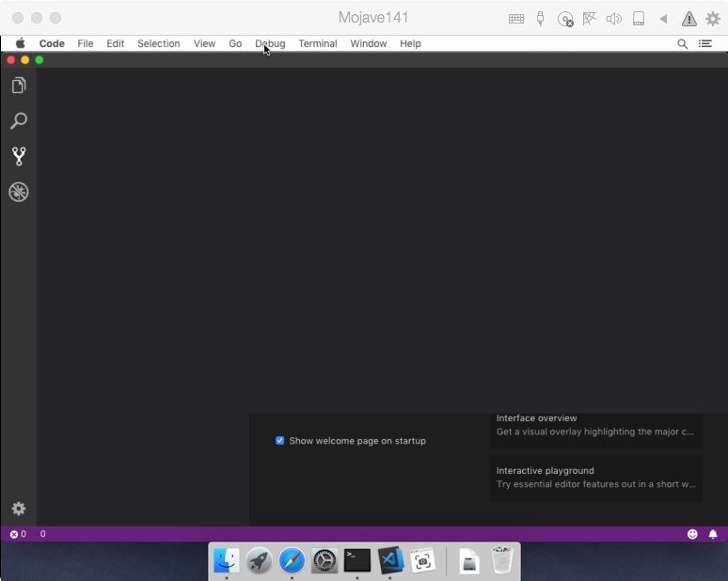This screenshot has width=728, height=581.
Task: Click the VM keyboard icon in title bar
Action: click(516, 19)
